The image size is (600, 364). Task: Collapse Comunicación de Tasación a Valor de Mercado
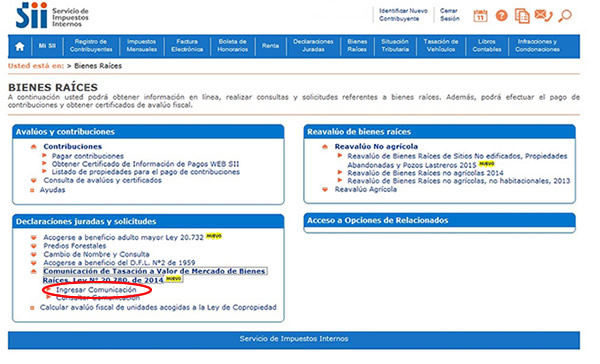coord(154,275)
